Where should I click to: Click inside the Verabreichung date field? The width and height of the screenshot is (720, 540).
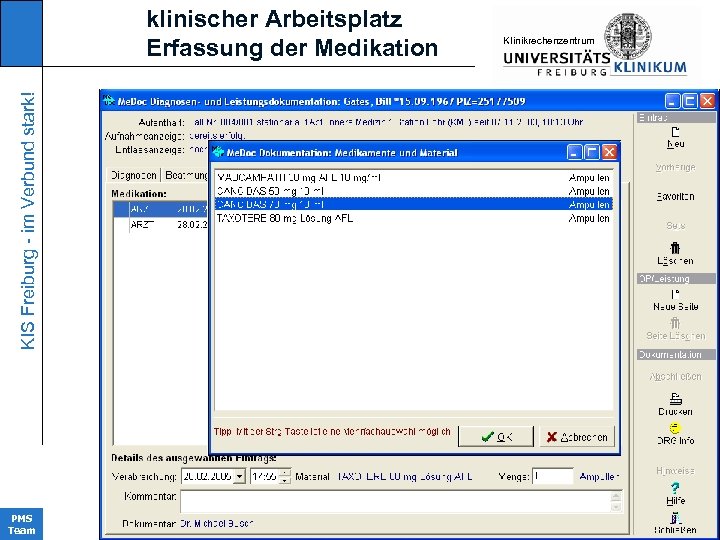click(208, 477)
